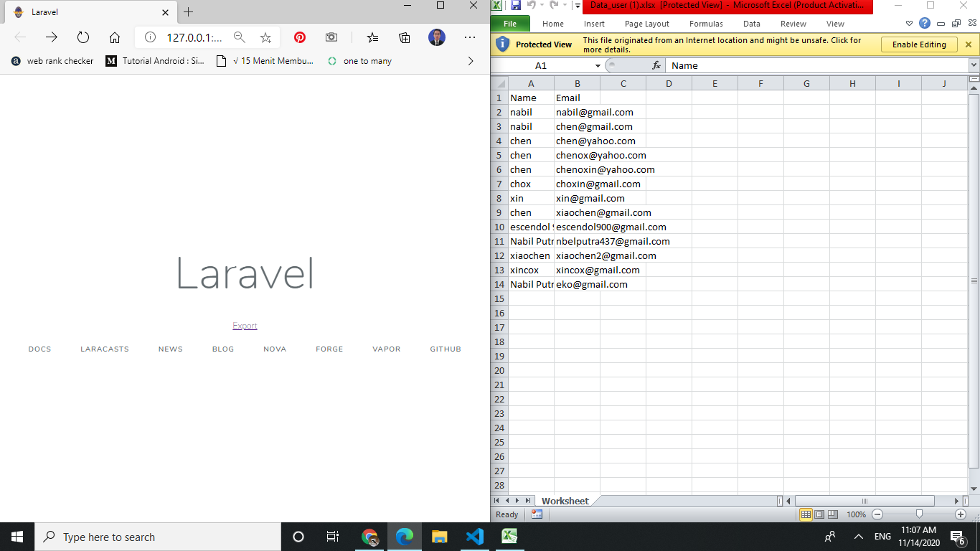Open Customize Quick Access Toolbar dropdown
Image resolution: width=980 pixels, height=551 pixels.
pos(578,6)
